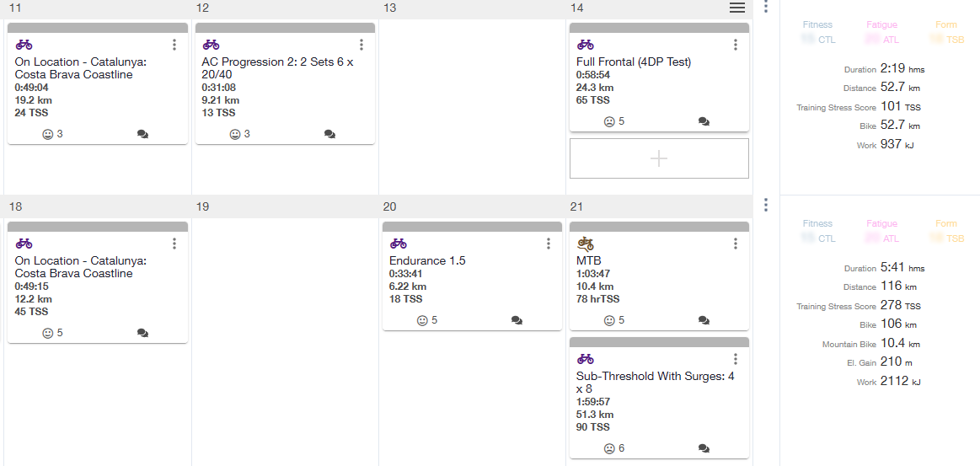Open the second week summary options menu

pos(766,205)
